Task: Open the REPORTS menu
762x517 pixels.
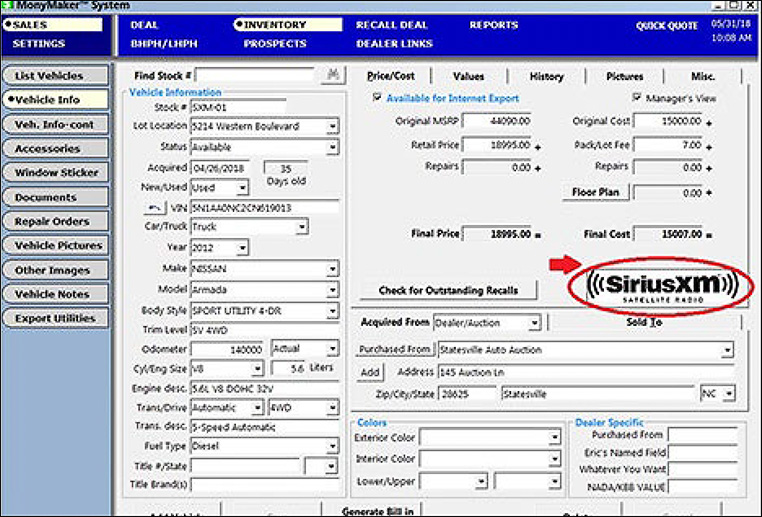Action: (494, 25)
